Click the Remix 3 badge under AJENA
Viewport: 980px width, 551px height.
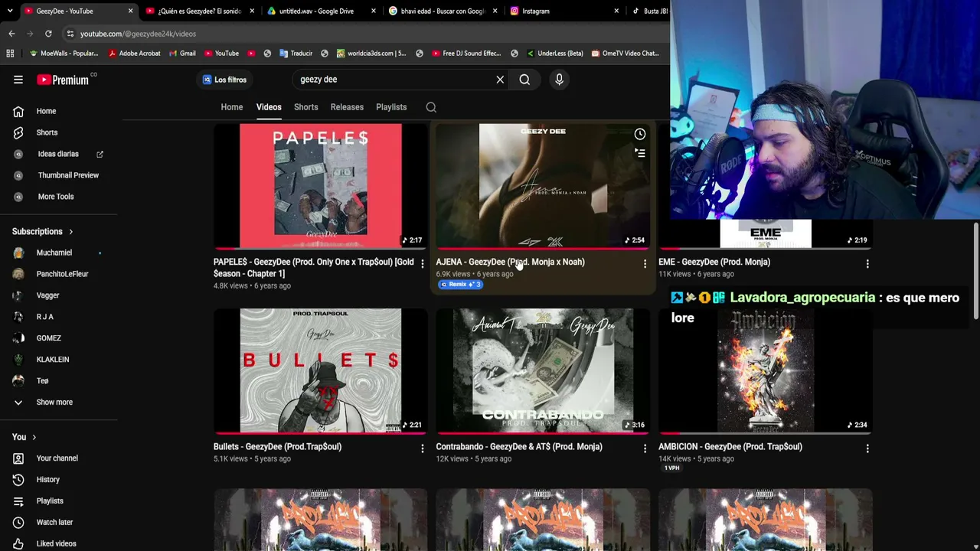[x=460, y=285]
